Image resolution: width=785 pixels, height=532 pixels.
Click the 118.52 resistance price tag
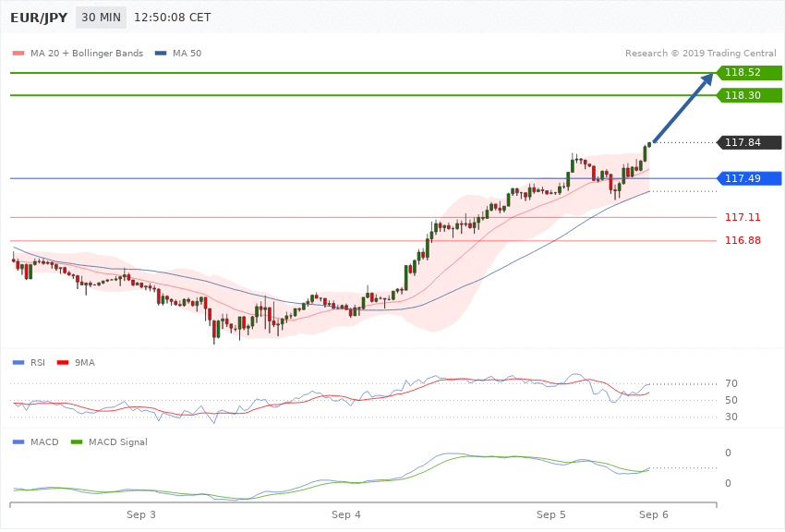(x=749, y=73)
